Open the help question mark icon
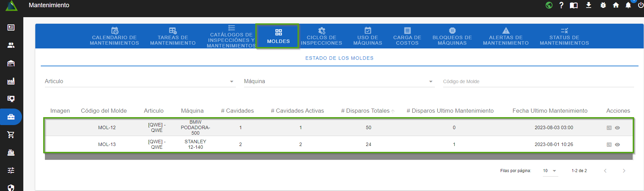The height and width of the screenshot is (191, 644). (561, 5)
